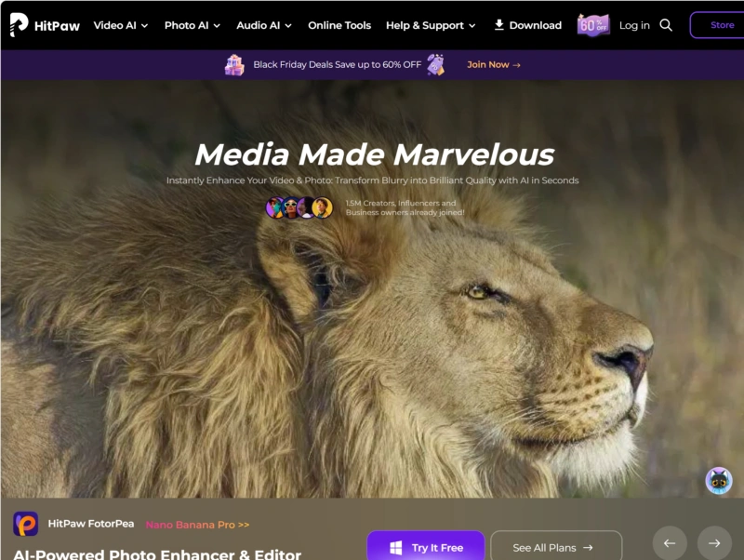Image resolution: width=744 pixels, height=560 pixels.
Task: Click the See All Plans button
Action: pos(555,548)
